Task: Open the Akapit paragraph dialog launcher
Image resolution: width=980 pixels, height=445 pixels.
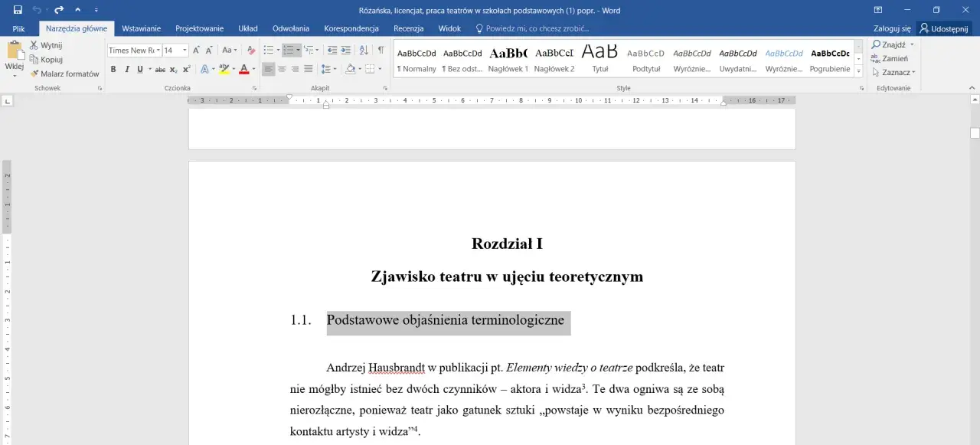Action: (385, 89)
